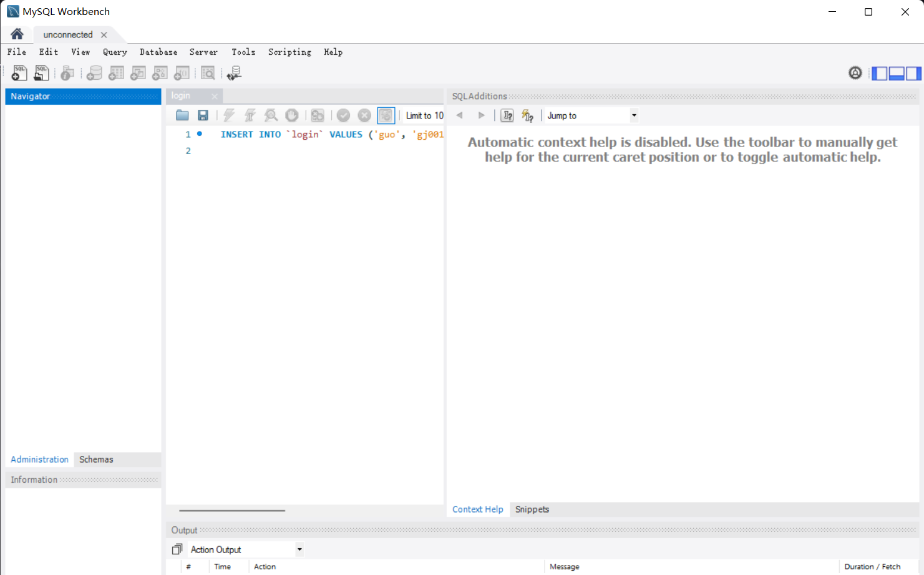Toggle the right sidebar panel visibility
Viewport: 924px width, 575px height.
pyautogui.click(x=913, y=74)
